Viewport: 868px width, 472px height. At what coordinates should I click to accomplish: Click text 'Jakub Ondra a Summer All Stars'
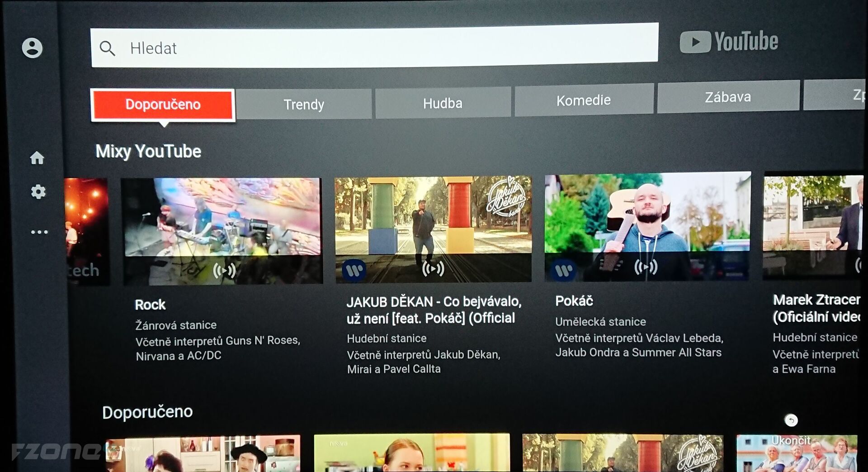[x=638, y=353]
